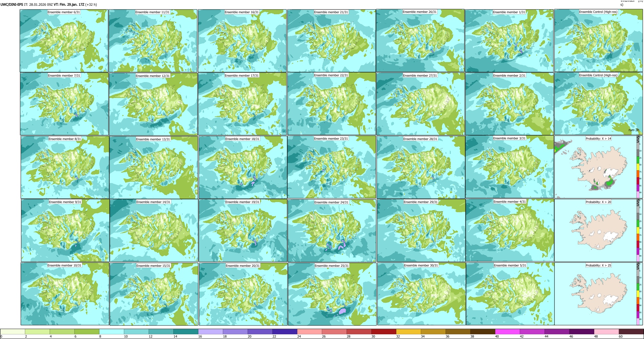Open the Ensemble member 27/31 map
The width and height of the screenshot is (644, 339).
pyautogui.click(x=420, y=104)
